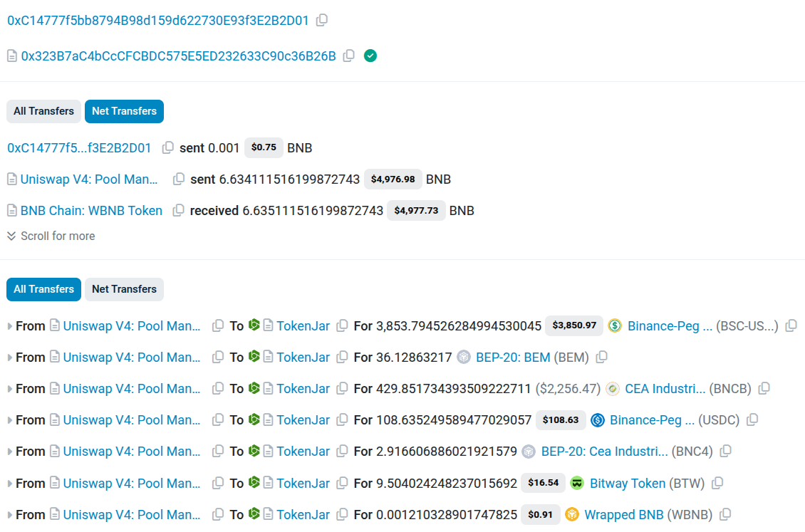
Task: Copy TokenJar address in the BTW row
Action: tap(342, 483)
